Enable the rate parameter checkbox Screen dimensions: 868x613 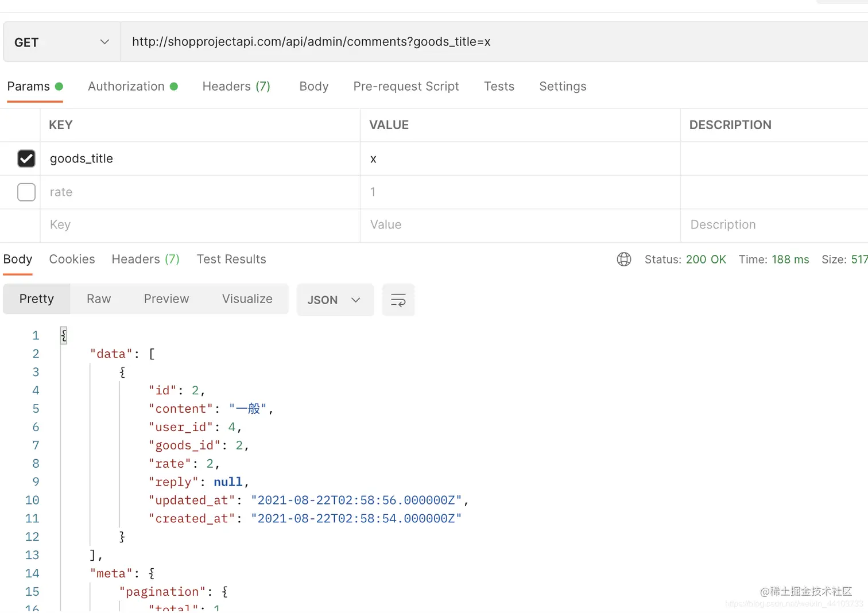point(26,192)
